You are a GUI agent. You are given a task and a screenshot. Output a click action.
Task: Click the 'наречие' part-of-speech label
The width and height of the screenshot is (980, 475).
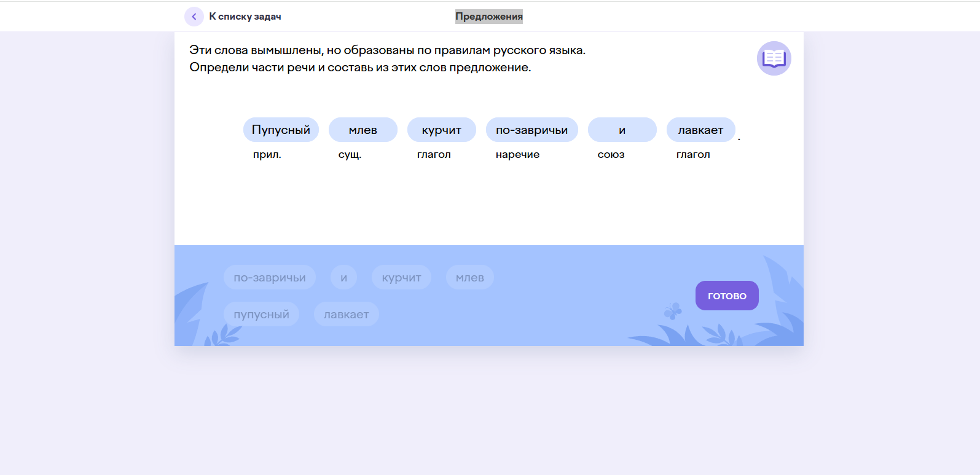tap(517, 154)
